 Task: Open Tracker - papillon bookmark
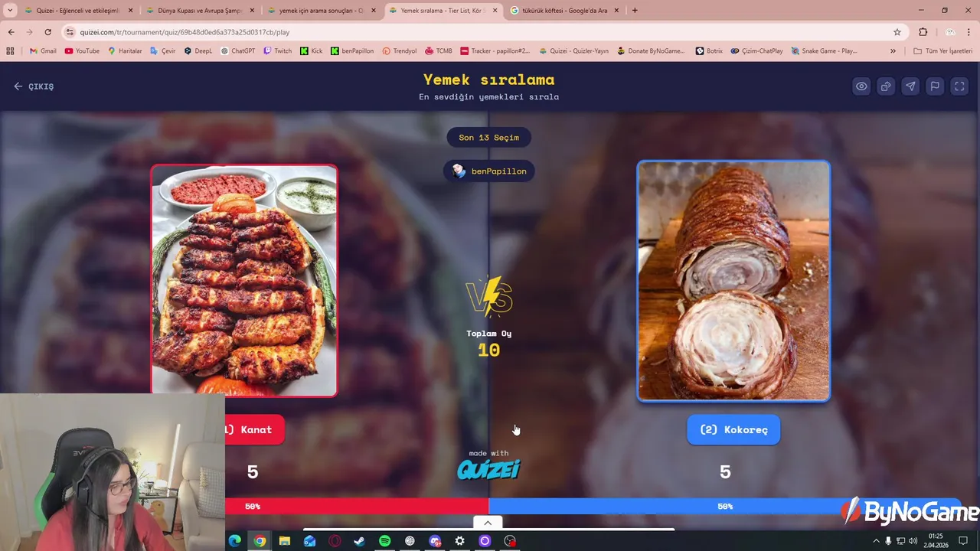[495, 51]
